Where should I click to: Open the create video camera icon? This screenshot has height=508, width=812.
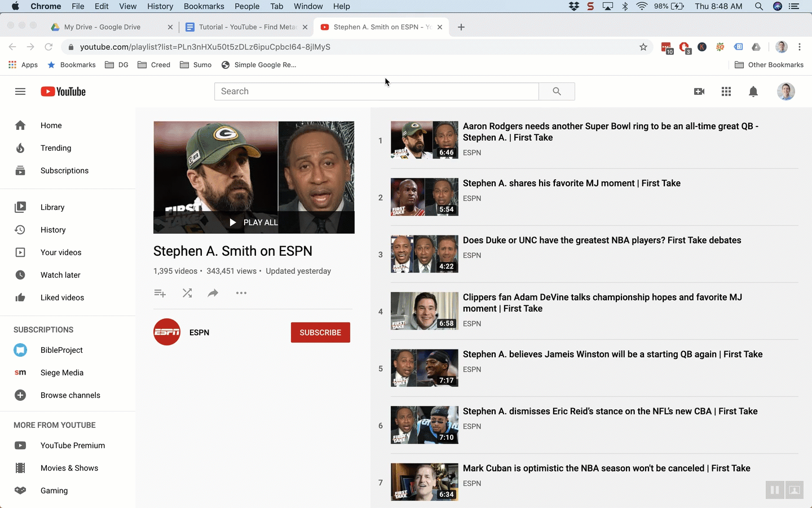[x=699, y=91]
